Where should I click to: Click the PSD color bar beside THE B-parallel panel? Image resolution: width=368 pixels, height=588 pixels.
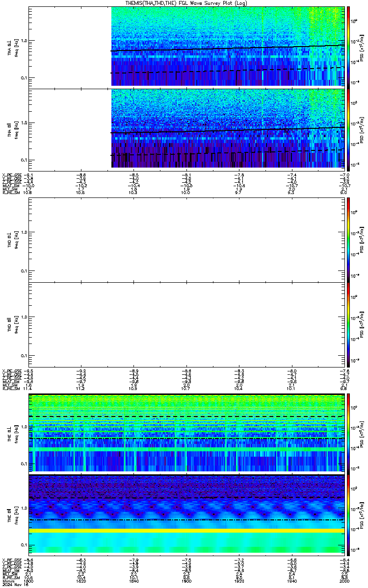348,514
